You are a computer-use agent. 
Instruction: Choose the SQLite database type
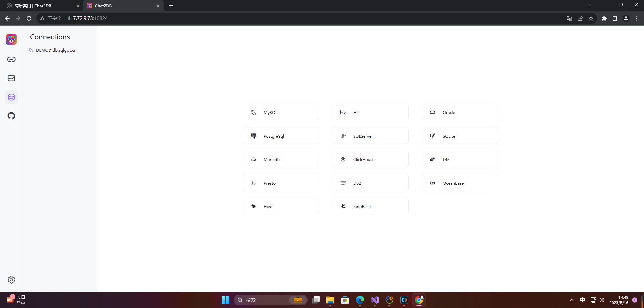(460, 136)
